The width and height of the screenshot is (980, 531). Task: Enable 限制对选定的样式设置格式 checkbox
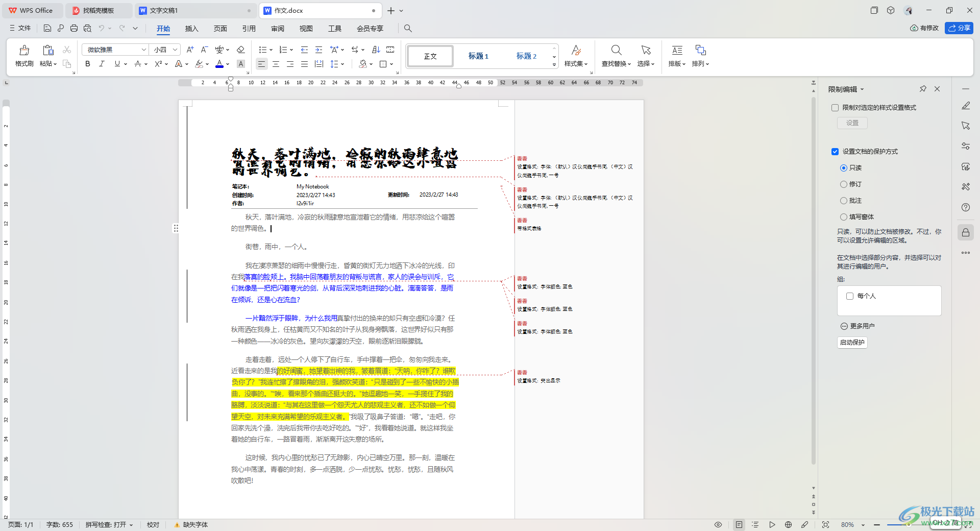pos(835,108)
